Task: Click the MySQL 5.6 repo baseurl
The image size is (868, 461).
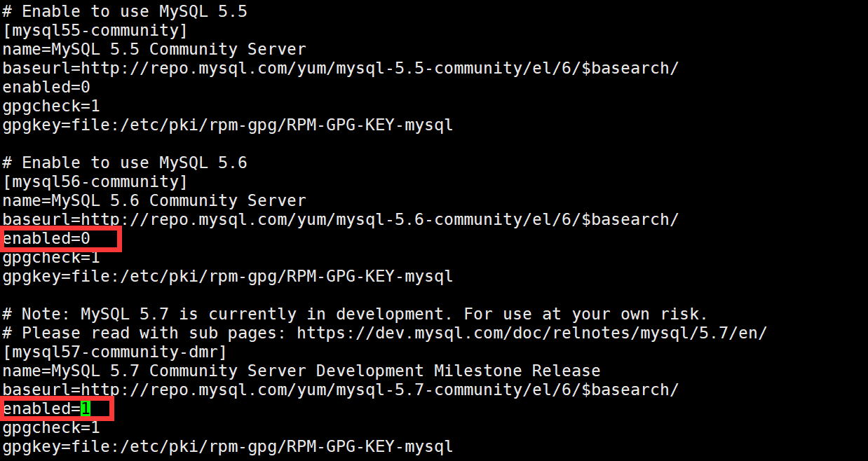Action: pyautogui.click(x=379, y=220)
